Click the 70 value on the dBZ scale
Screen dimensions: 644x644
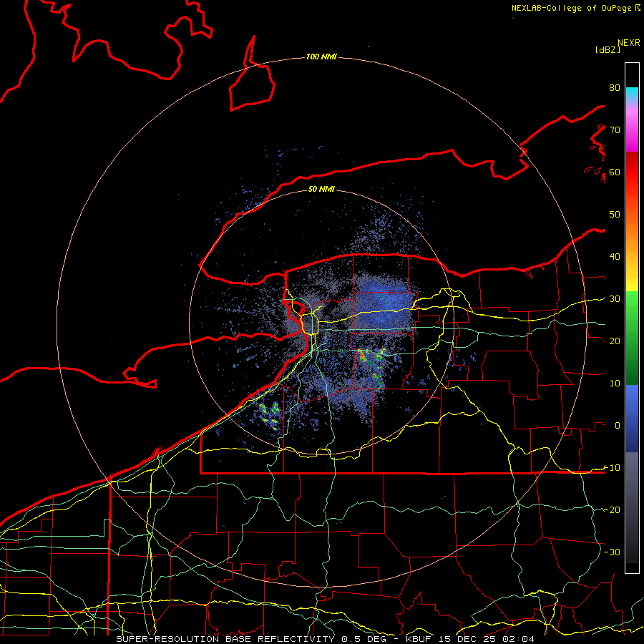pos(615,130)
